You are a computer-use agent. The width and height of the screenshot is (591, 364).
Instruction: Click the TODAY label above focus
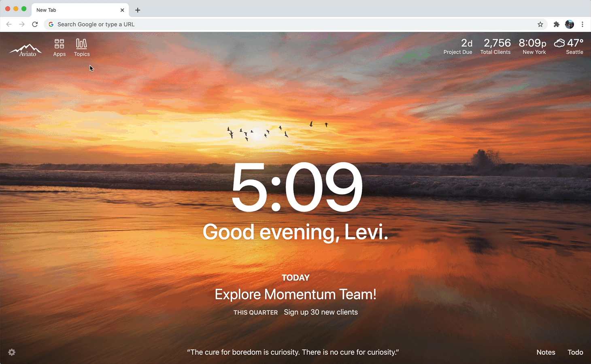coord(295,278)
